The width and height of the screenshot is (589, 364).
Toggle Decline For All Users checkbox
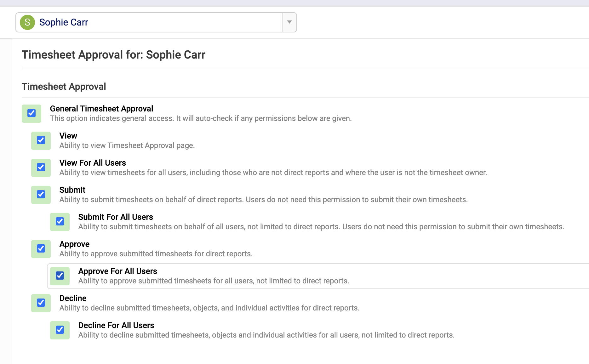coord(60,330)
